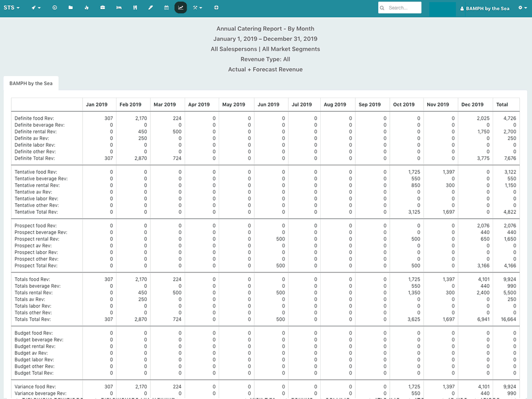The image size is (532, 399).
Task: Select the BAMPH by the Sea tab
Action: point(31,84)
